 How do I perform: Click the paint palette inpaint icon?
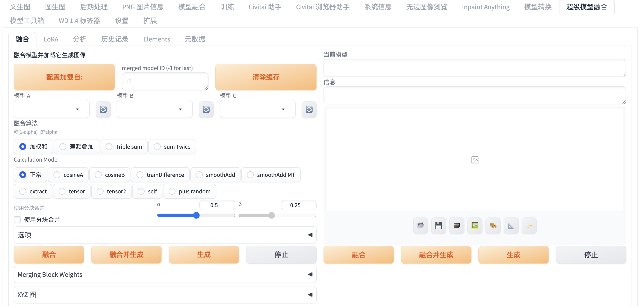(493, 226)
